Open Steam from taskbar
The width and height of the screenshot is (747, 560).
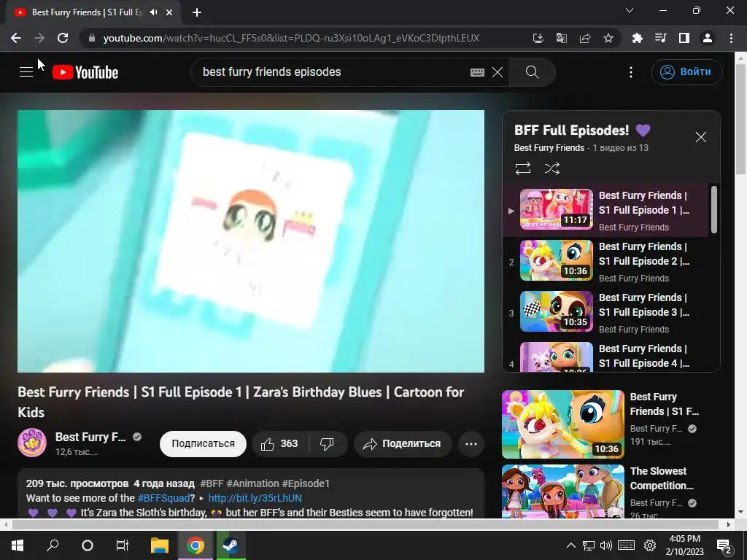(x=231, y=545)
